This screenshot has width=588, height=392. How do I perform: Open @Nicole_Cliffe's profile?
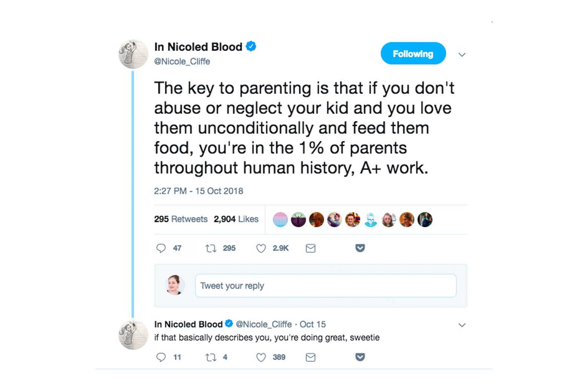click(x=183, y=61)
